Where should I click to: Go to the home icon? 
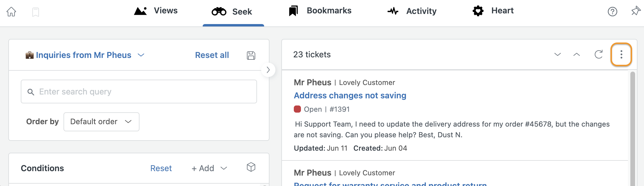pos(11,12)
